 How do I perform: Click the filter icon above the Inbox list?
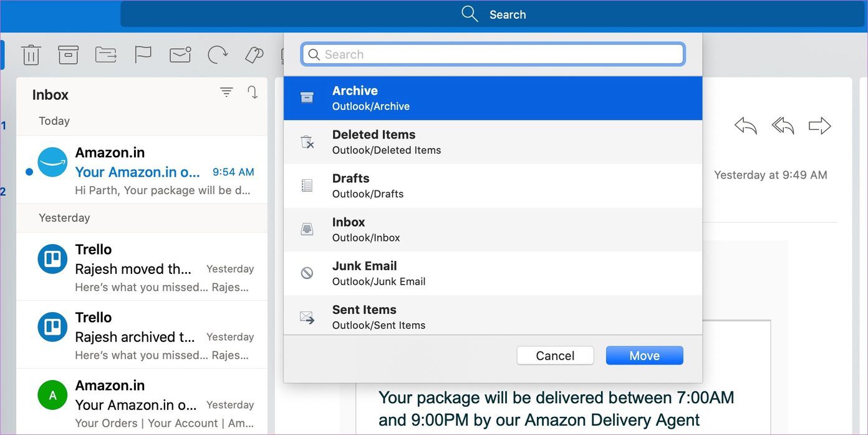(x=226, y=92)
